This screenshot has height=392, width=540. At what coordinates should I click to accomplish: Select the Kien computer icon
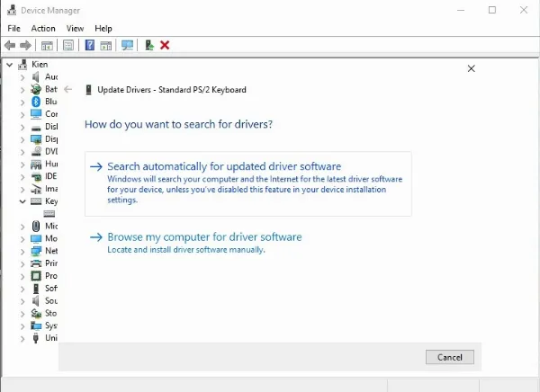click(x=22, y=64)
